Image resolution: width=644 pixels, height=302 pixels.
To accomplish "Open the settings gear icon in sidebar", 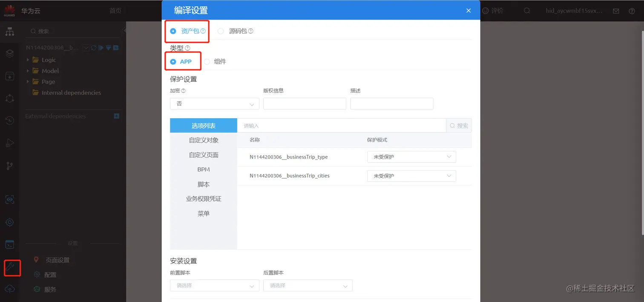I will pyautogui.click(x=9, y=222).
